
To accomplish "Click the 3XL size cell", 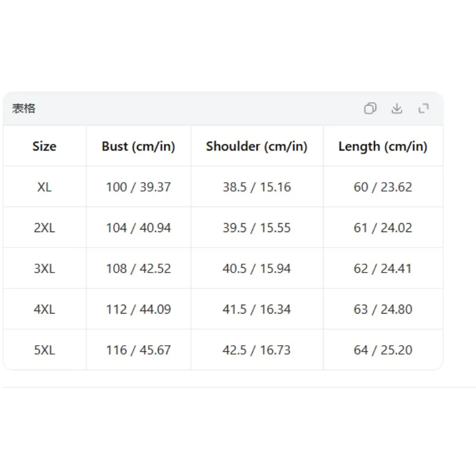I will [x=44, y=268].
